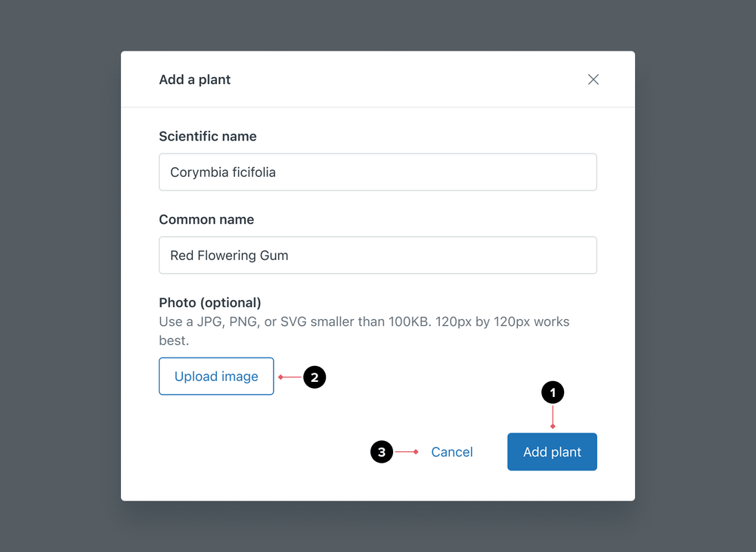
Task: Select the text Corymbia ficifolia
Action: point(222,172)
